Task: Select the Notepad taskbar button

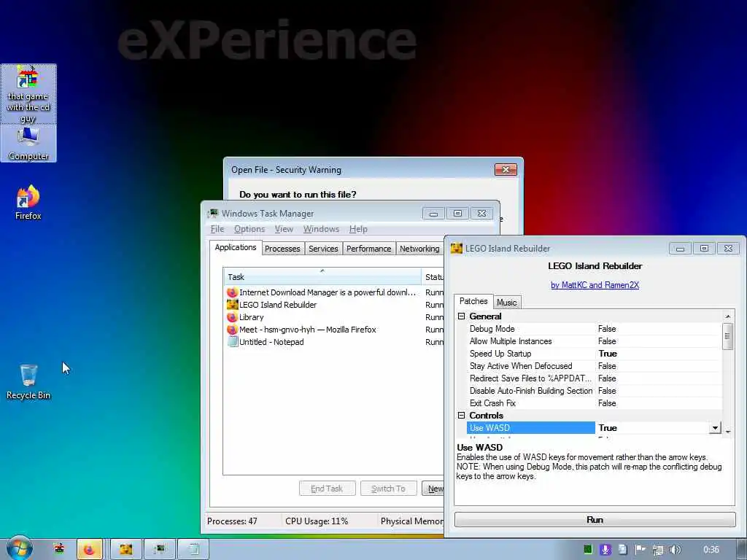Action: point(193,550)
